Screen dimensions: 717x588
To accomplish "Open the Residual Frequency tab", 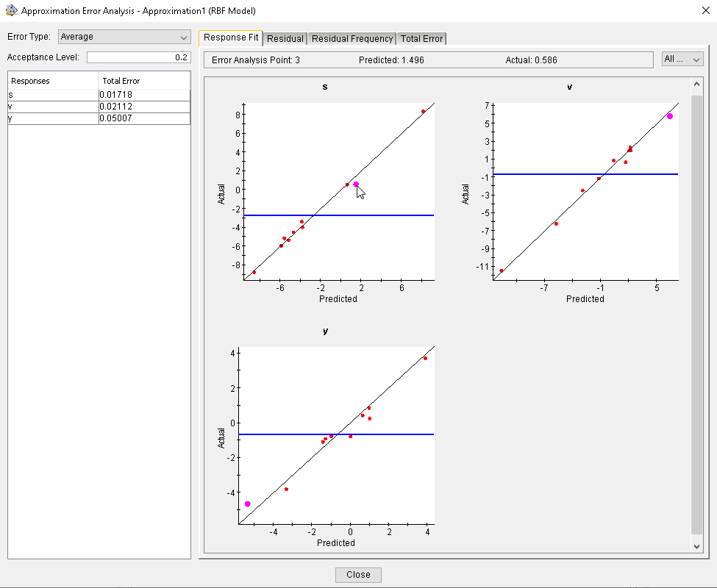I will click(x=352, y=38).
